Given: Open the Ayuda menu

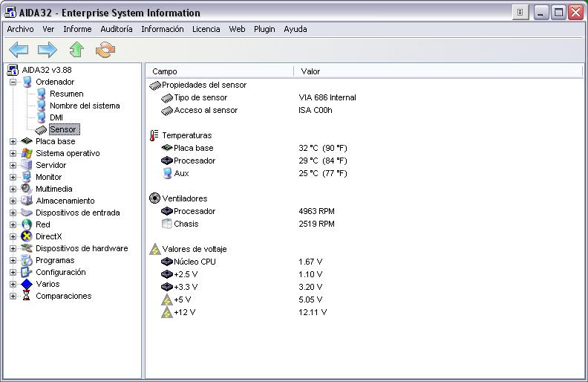Looking at the screenshot, I should tap(295, 29).
